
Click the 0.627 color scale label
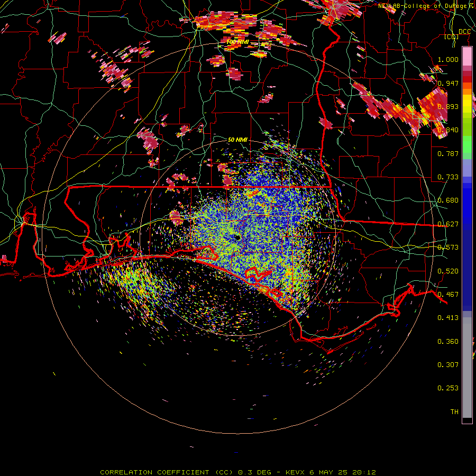[448, 224]
